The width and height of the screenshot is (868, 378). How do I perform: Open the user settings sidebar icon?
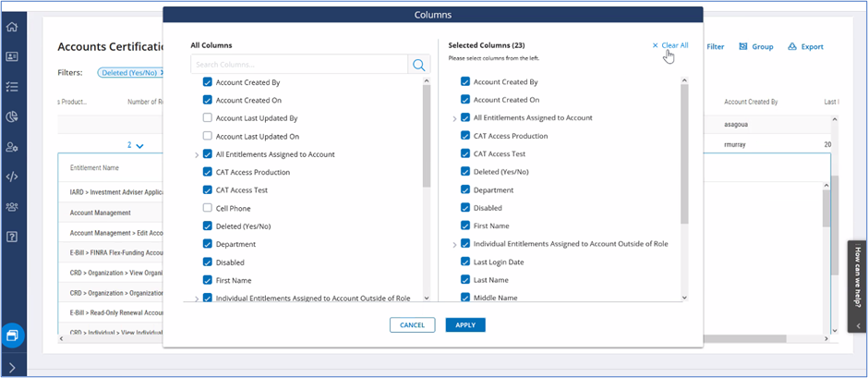click(12, 147)
